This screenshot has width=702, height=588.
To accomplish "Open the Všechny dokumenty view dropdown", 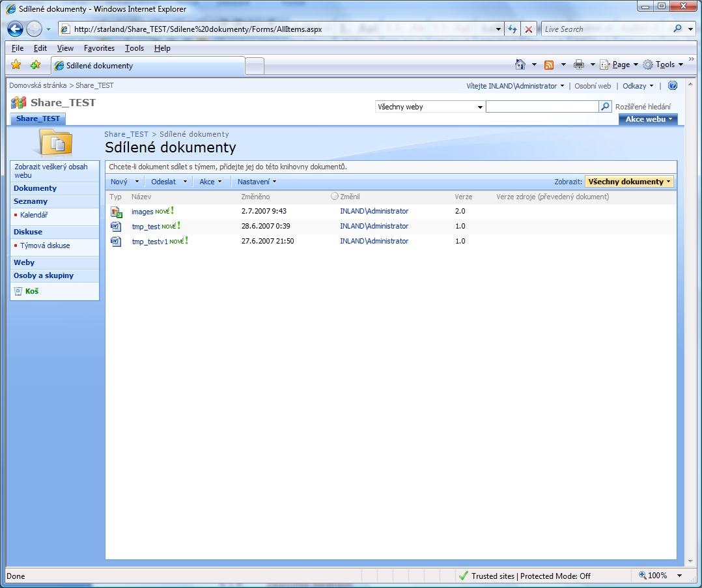I will tap(628, 182).
